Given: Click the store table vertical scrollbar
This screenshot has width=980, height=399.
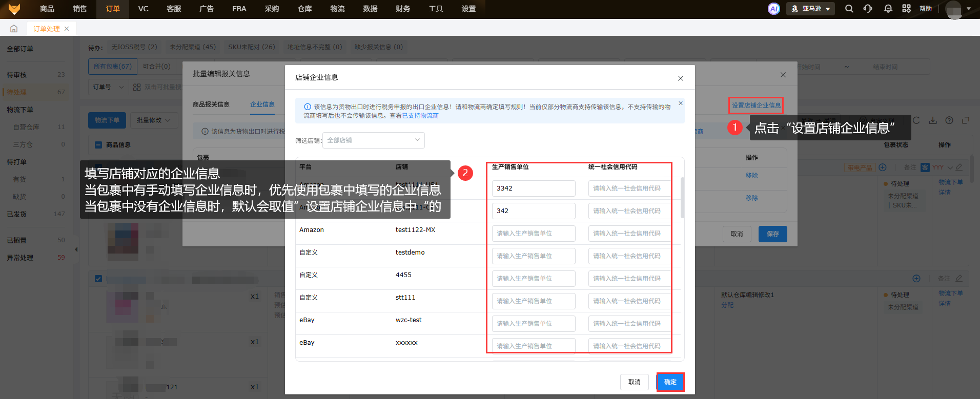Looking at the screenshot, I should (682, 197).
